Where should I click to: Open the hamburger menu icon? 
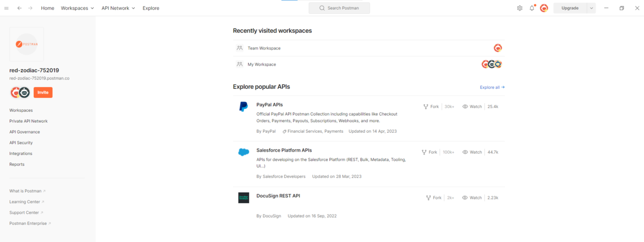(x=6, y=8)
